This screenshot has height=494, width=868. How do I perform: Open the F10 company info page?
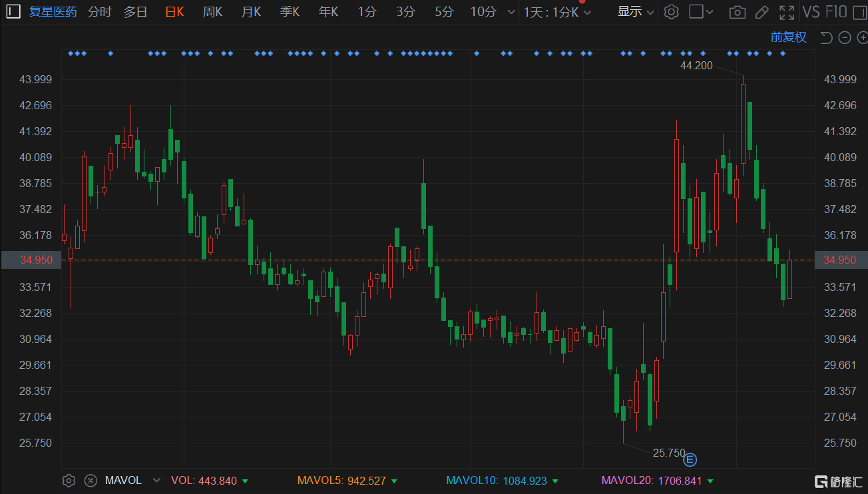tap(836, 12)
